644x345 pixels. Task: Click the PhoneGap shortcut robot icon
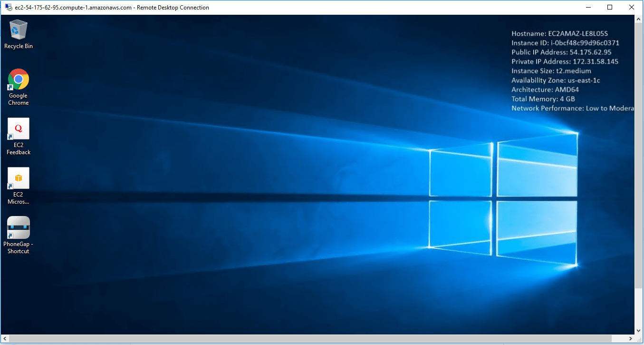tap(18, 227)
